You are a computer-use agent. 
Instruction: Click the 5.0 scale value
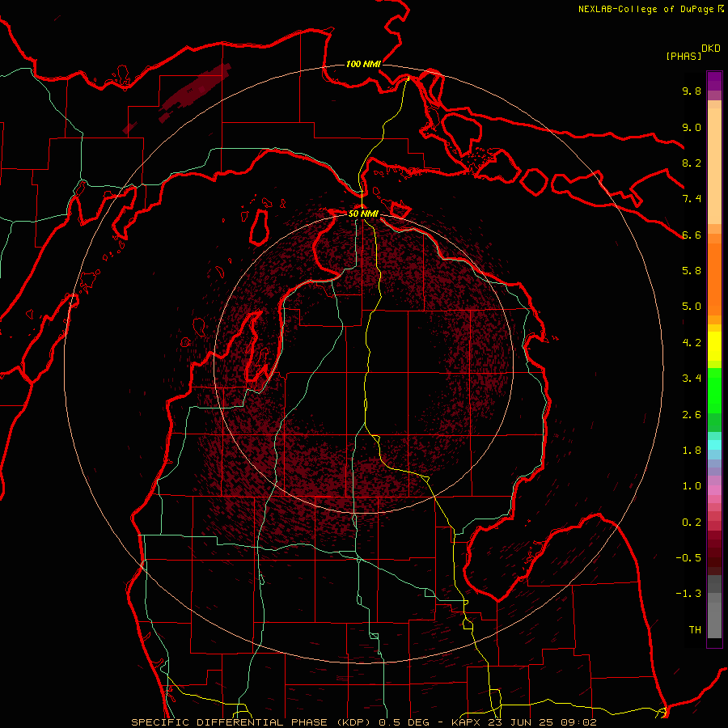click(x=692, y=307)
